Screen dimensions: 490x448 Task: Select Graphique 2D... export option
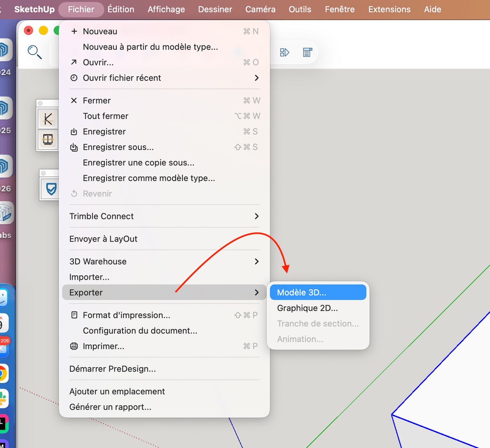pos(318,308)
